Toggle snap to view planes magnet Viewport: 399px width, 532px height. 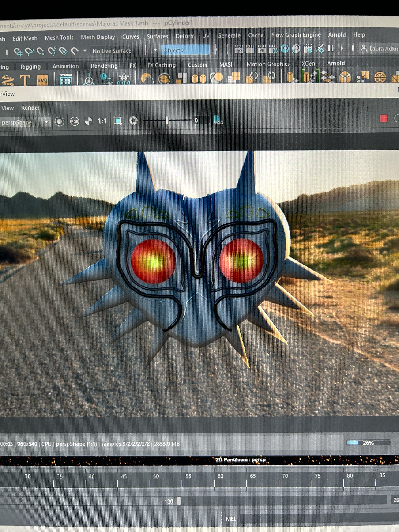64,51
